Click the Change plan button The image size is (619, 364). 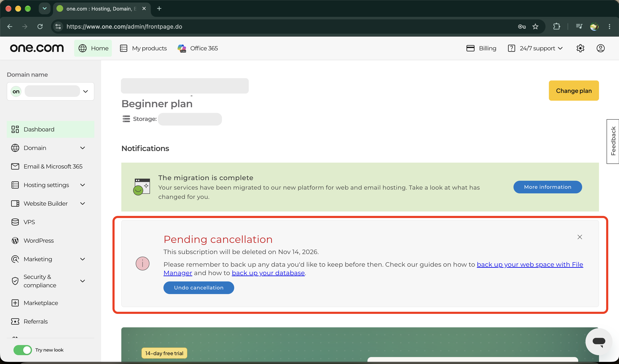pos(574,91)
